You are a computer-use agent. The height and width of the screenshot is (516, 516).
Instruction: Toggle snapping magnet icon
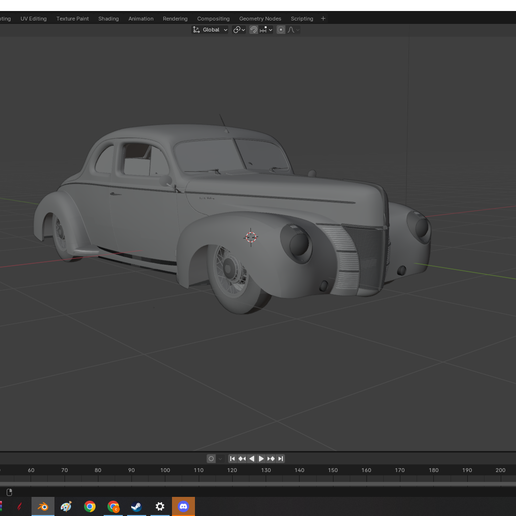(x=254, y=30)
